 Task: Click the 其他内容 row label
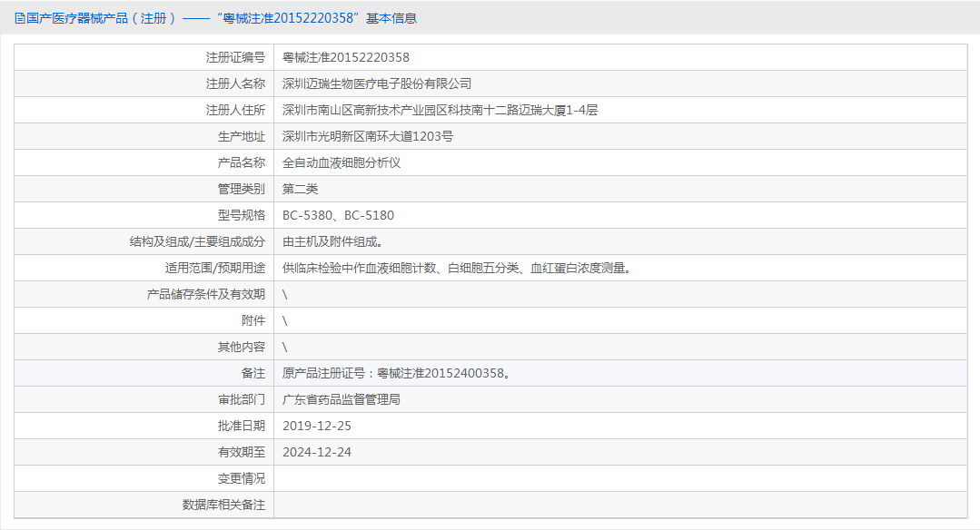241,347
